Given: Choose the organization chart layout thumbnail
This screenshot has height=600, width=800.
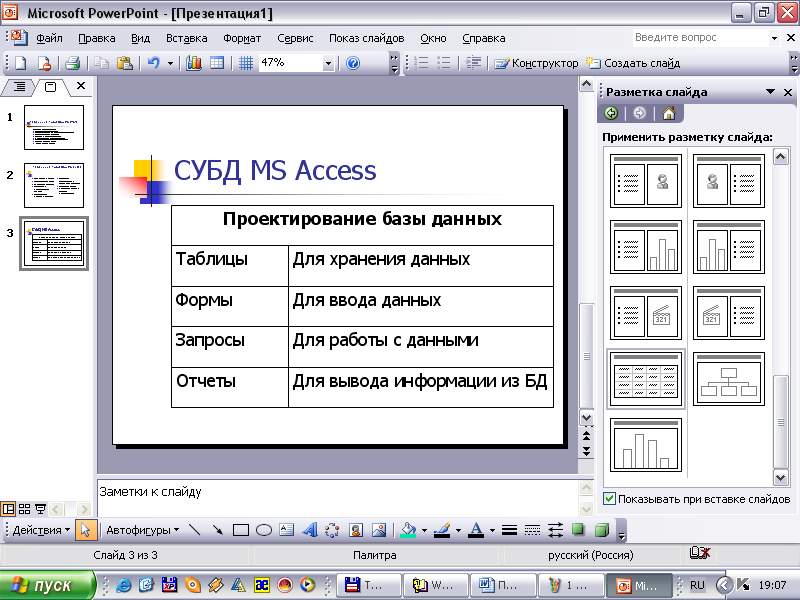Looking at the screenshot, I should (x=729, y=379).
